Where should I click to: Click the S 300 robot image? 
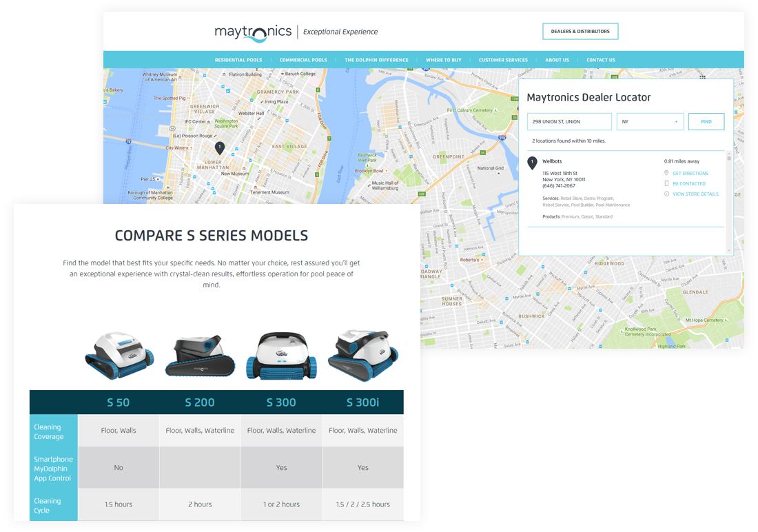pyautogui.click(x=281, y=356)
